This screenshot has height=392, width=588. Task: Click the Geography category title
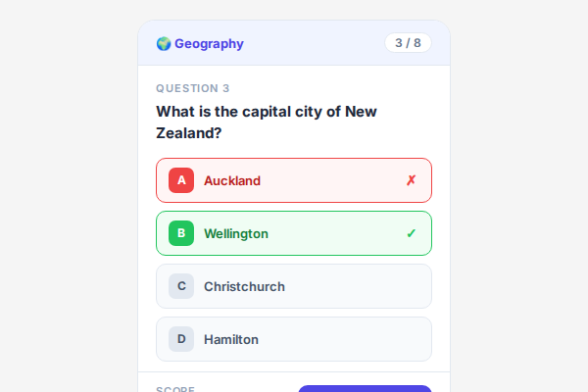coord(209,43)
